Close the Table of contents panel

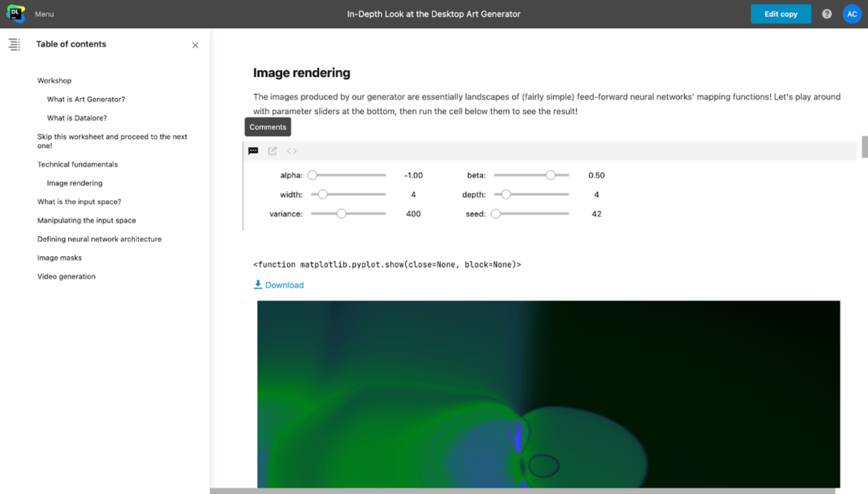[195, 45]
